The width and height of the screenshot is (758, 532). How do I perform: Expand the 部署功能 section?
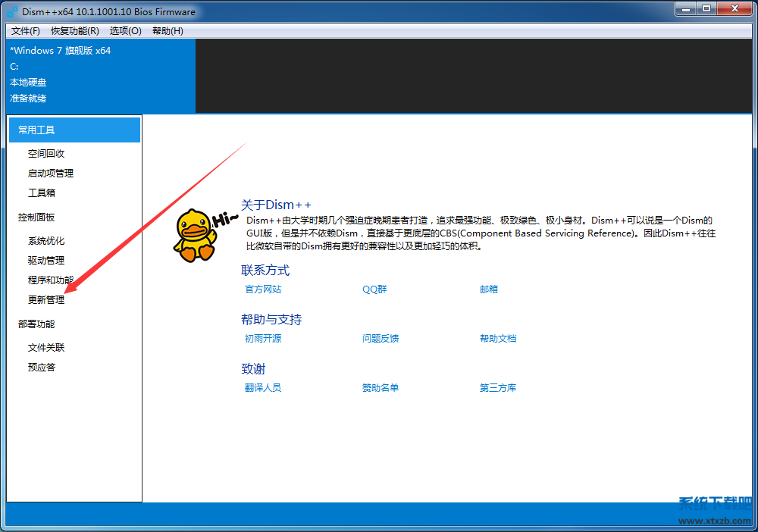click(x=35, y=324)
